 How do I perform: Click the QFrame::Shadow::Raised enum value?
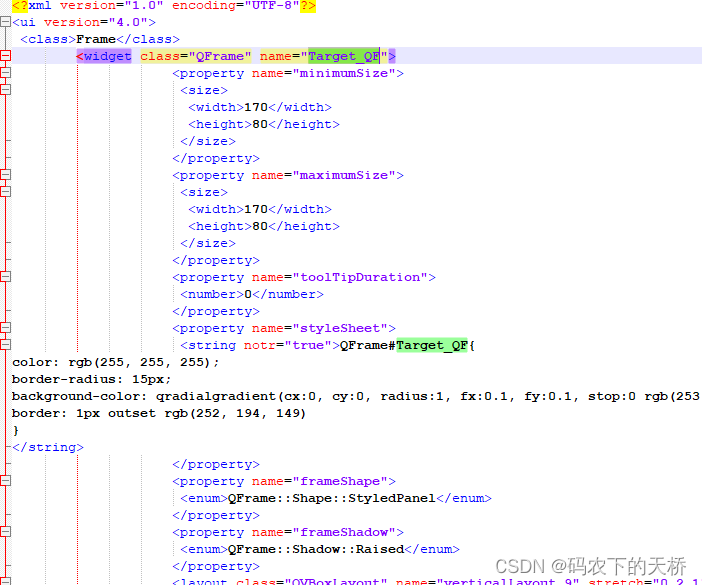pos(316,550)
